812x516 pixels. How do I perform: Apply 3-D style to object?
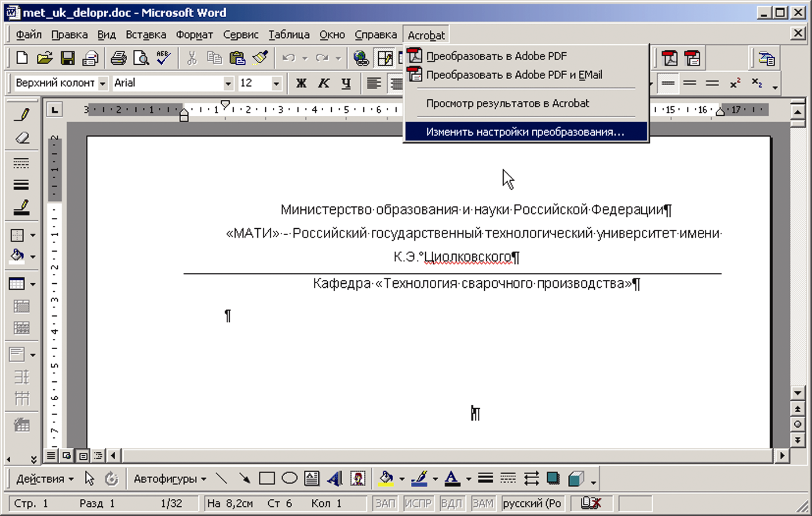pos(576,478)
